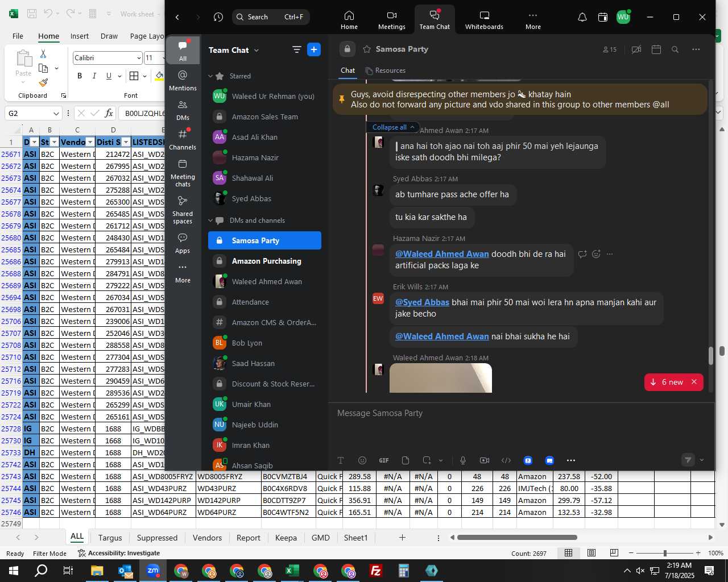Screen dimensions: 728x582
Task: Open the Meetings tab in Zoom
Action: pos(392,20)
